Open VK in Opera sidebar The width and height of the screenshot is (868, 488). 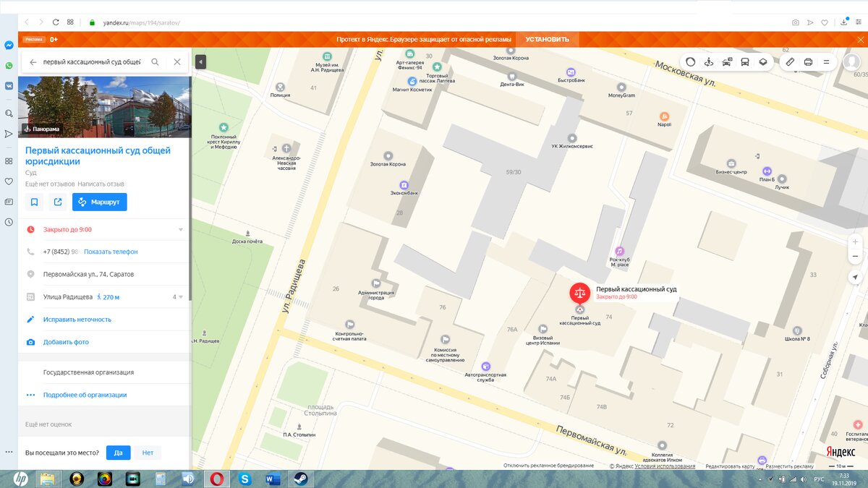coord(9,85)
